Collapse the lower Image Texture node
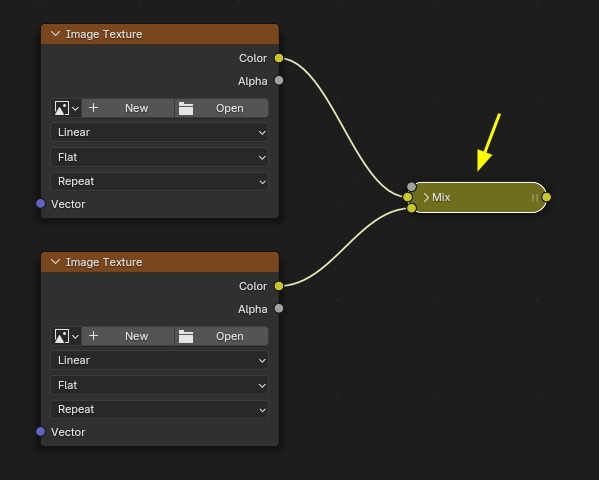Image resolution: width=599 pixels, height=480 pixels. tap(55, 261)
